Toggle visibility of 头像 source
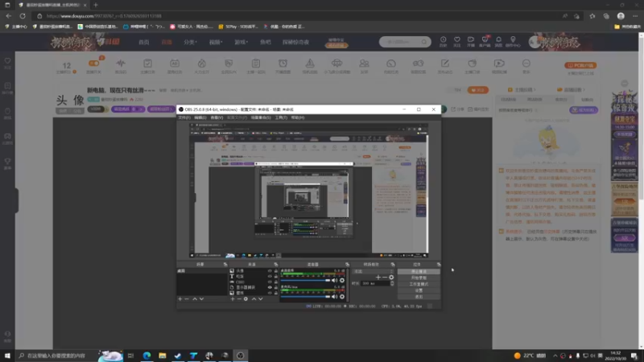644x362 pixels. 270,271
